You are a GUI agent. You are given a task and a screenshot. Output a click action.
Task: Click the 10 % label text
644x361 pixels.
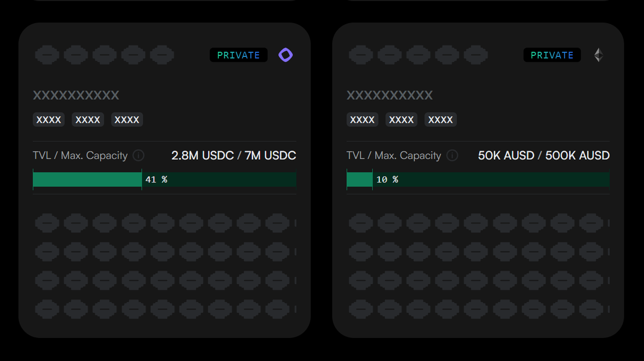(x=387, y=180)
